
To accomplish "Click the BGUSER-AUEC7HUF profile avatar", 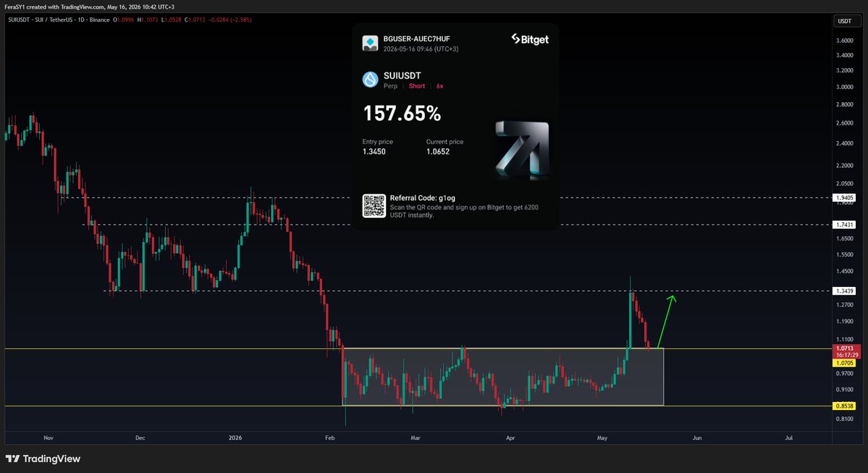I will pyautogui.click(x=370, y=43).
